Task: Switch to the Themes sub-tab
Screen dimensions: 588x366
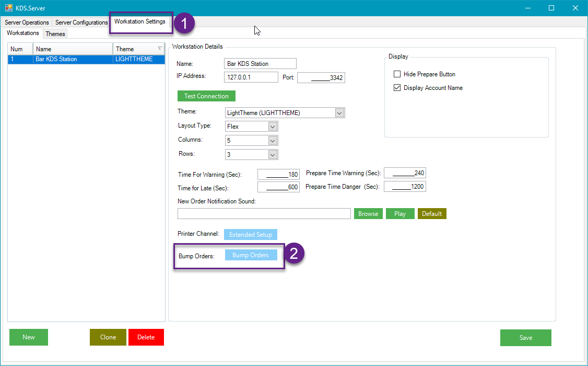Action: click(x=55, y=34)
